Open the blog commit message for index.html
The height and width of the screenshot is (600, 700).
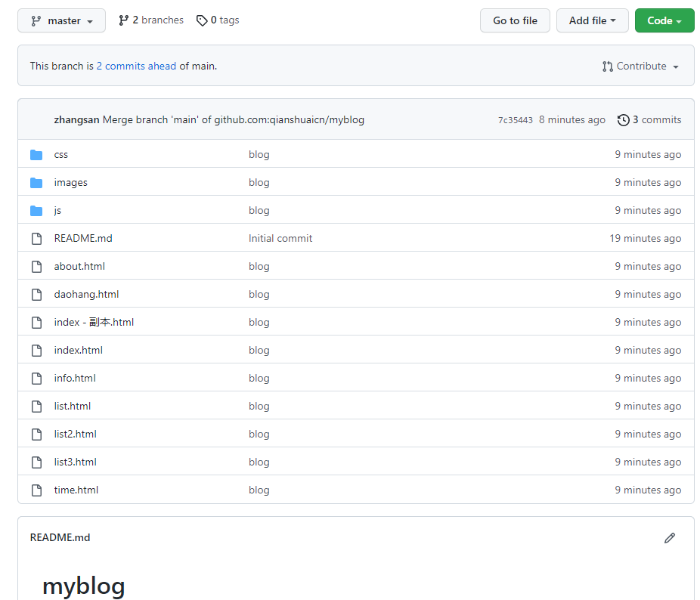[x=259, y=351]
